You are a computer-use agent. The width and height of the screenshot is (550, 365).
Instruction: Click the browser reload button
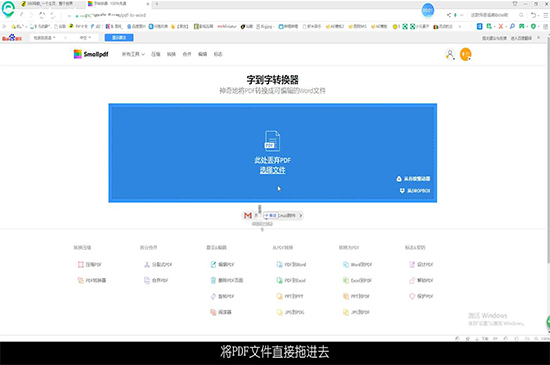(x=42, y=15)
